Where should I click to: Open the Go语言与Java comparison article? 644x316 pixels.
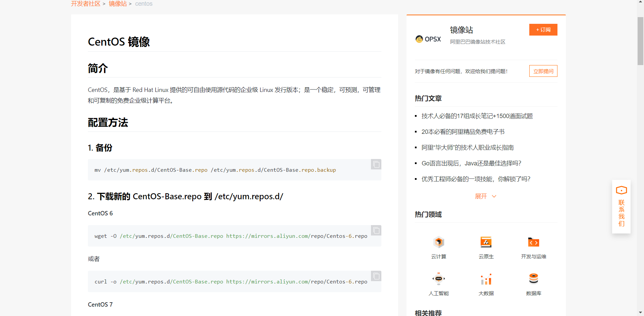[471, 163]
